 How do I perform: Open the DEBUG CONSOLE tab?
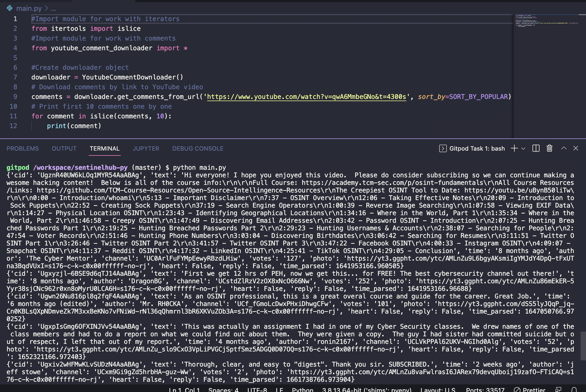(198, 148)
